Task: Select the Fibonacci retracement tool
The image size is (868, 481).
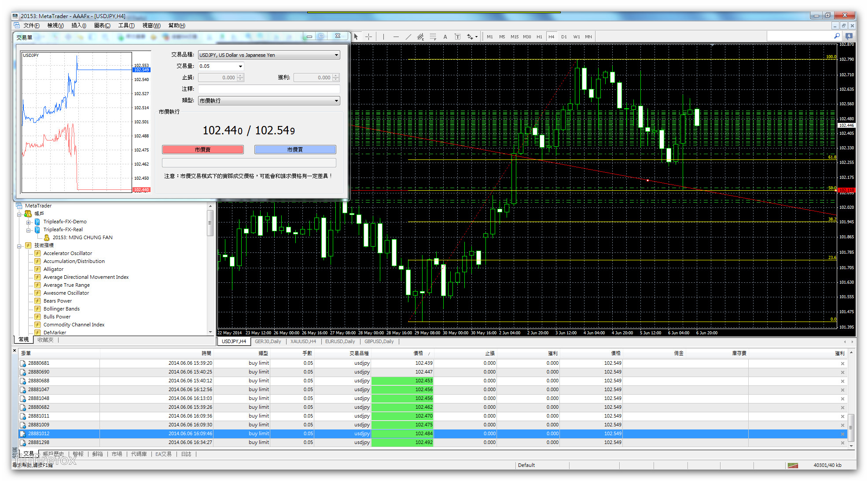Action: (433, 37)
